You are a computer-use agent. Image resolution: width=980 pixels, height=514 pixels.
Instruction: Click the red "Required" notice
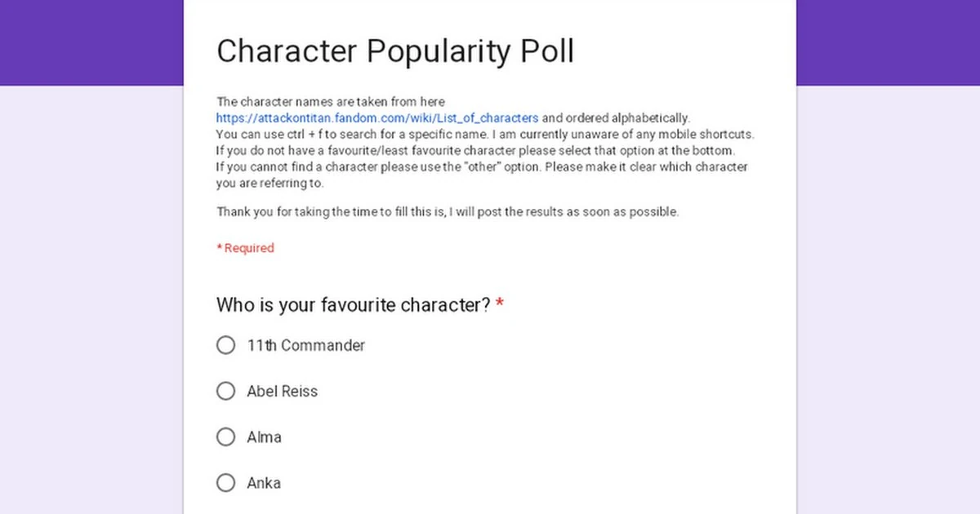[x=245, y=247]
